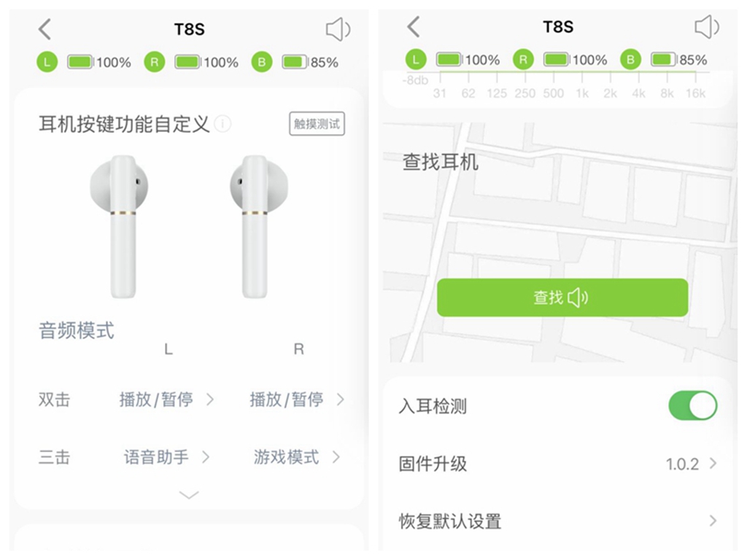Go back from left T8S screen
The height and width of the screenshot is (560, 747).
(x=44, y=29)
